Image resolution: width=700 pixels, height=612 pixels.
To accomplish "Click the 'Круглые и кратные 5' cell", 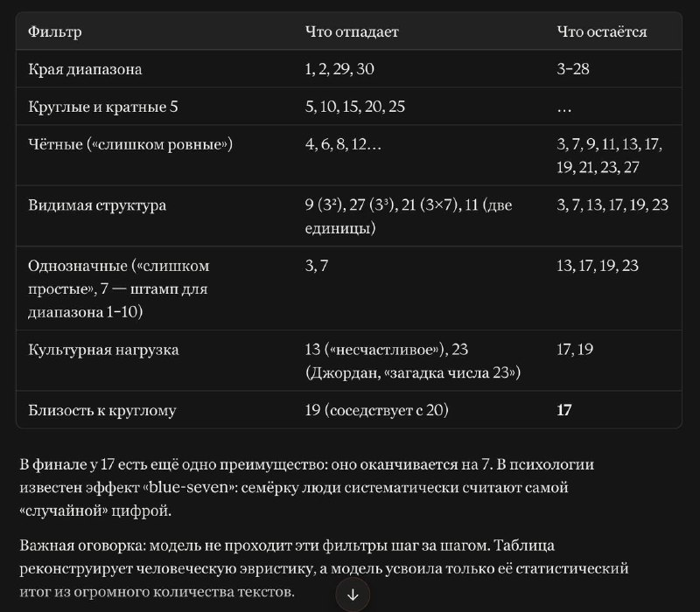I will (103, 107).
